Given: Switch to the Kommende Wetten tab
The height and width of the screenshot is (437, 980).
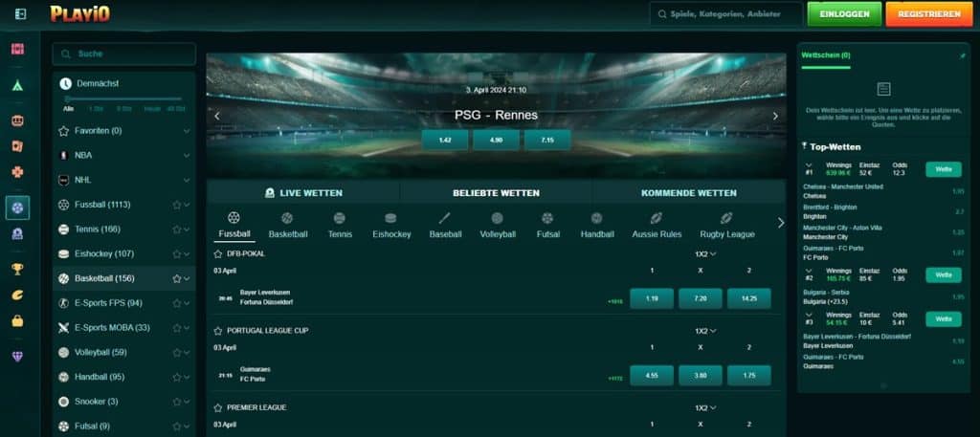Looking at the screenshot, I should pyautogui.click(x=688, y=192).
